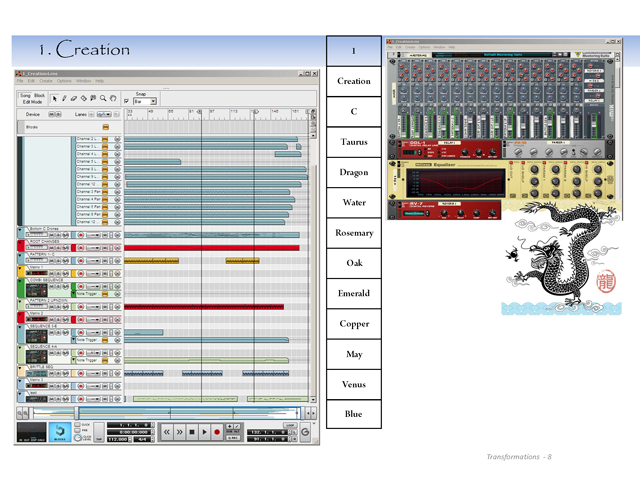Open Window menu in sequencer window
This screenshot has width=640, height=480.
(x=83, y=81)
